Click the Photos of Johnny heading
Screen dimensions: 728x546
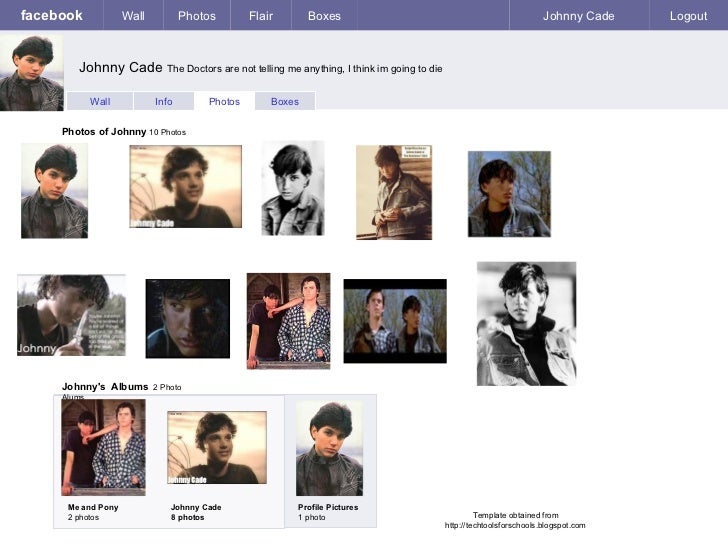tap(104, 131)
